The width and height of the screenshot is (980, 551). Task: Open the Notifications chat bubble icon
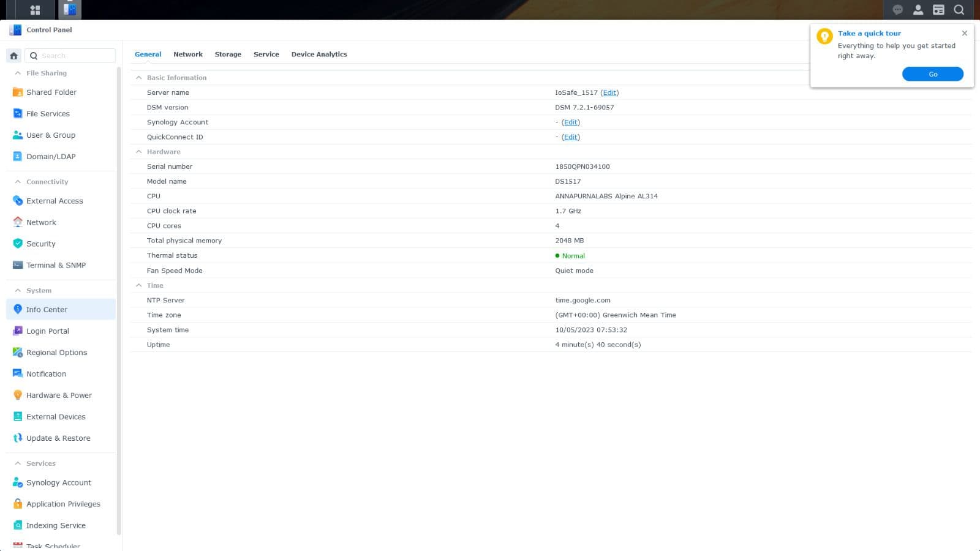pos(897,10)
